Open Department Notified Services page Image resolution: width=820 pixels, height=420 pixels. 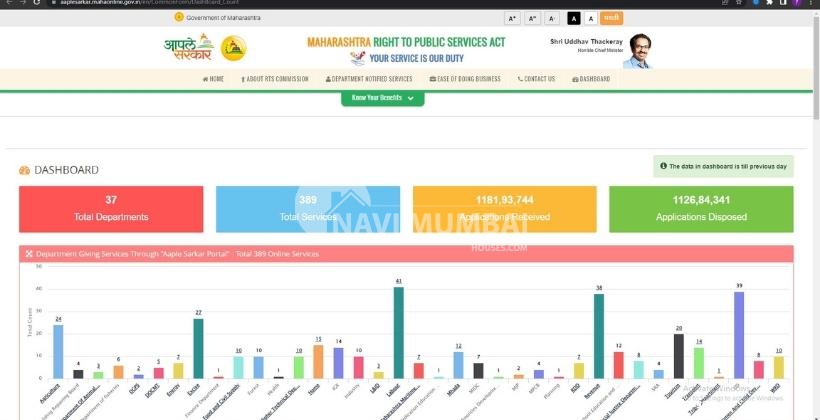click(x=369, y=79)
